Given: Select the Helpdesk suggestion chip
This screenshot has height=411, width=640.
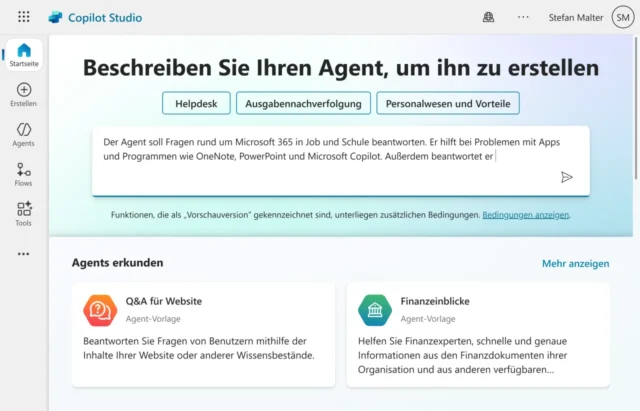Looking at the screenshot, I should click(197, 103).
